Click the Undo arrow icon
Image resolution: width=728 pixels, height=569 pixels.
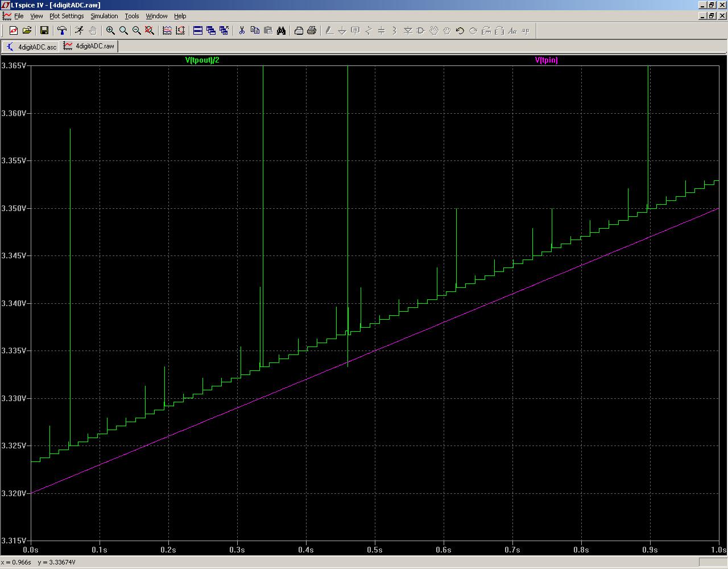tap(460, 31)
